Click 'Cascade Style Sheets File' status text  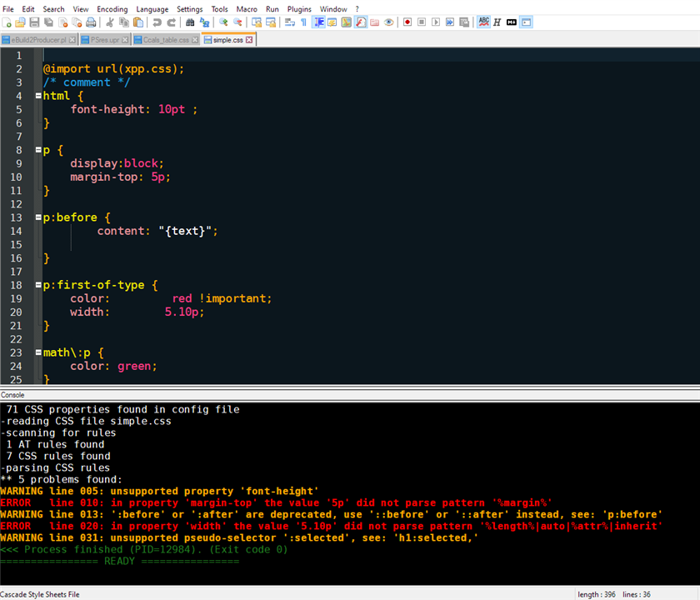[40, 594]
